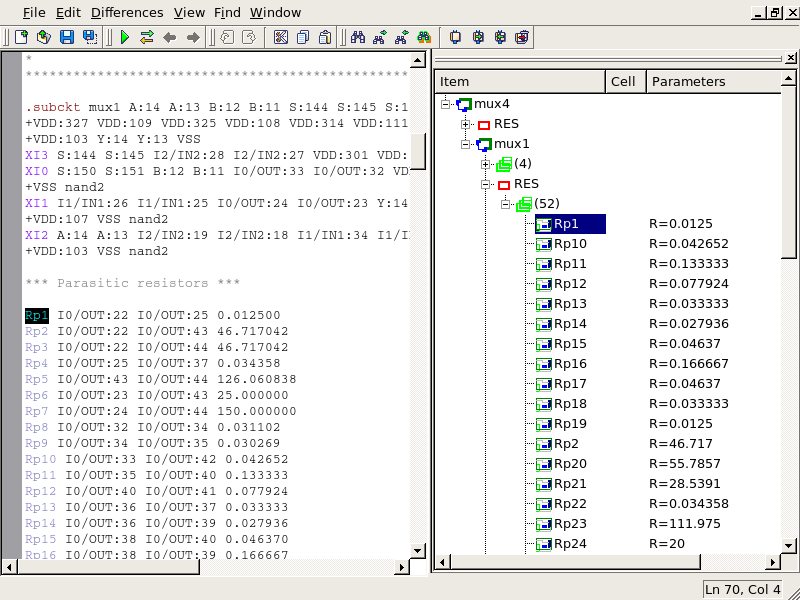
Task: Click the Save All toolbar icon
Action: click(90, 37)
